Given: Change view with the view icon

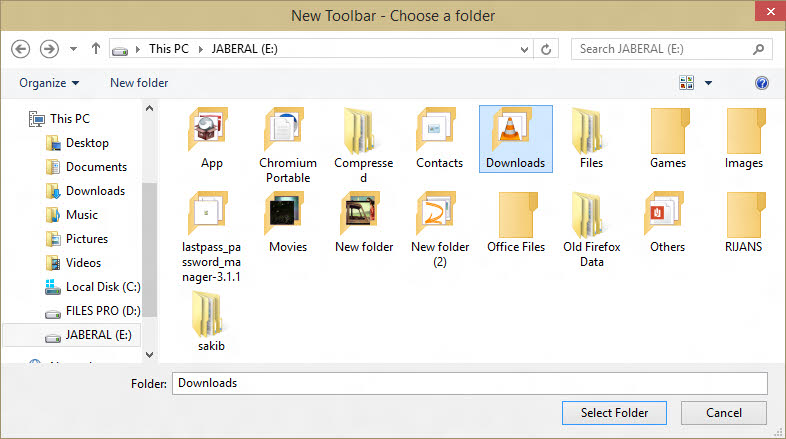Looking at the screenshot, I should coord(686,83).
